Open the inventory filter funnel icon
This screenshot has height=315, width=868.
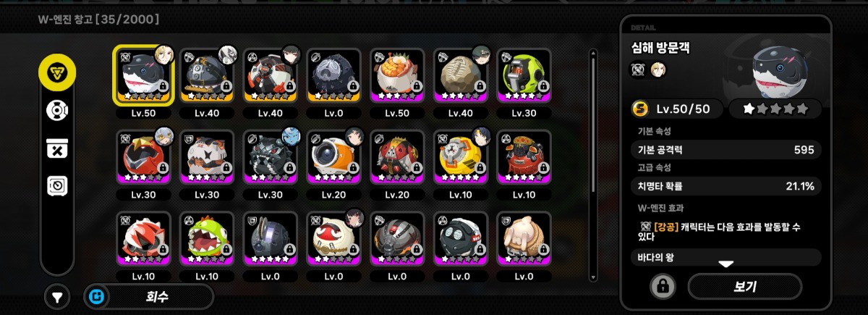click(x=57, y=296)
